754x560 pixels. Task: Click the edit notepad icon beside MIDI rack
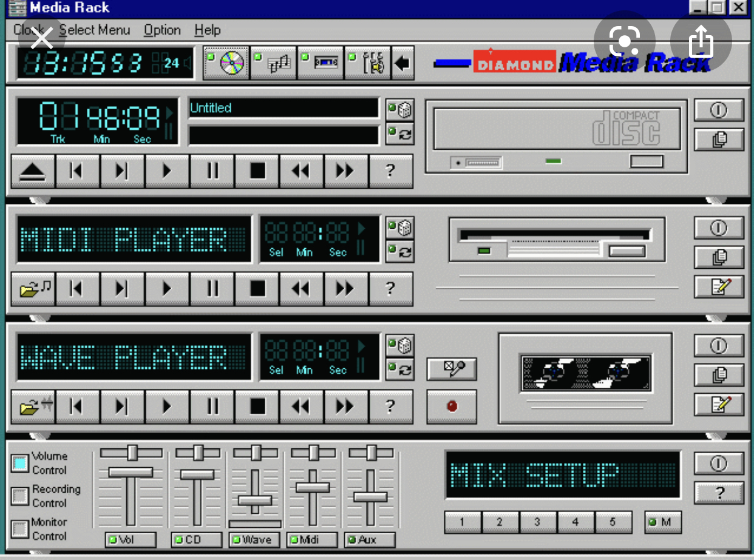[x=719, y=286]
